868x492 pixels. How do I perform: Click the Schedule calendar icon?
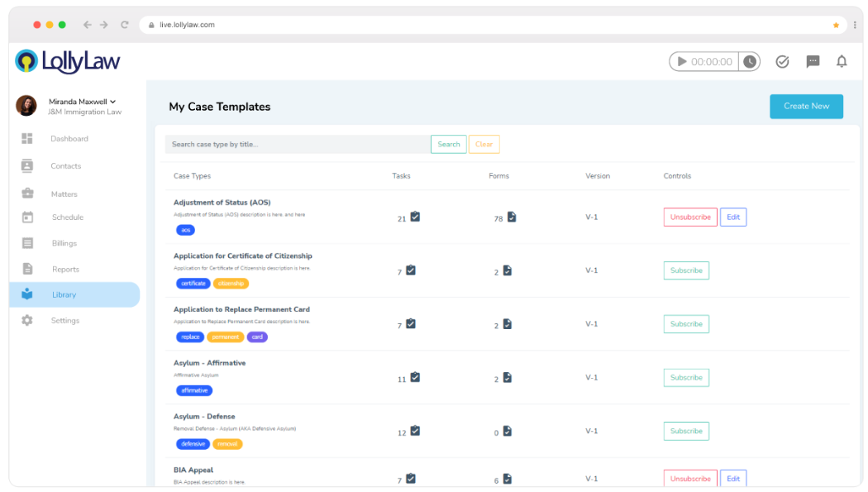(x=27, y=217)
